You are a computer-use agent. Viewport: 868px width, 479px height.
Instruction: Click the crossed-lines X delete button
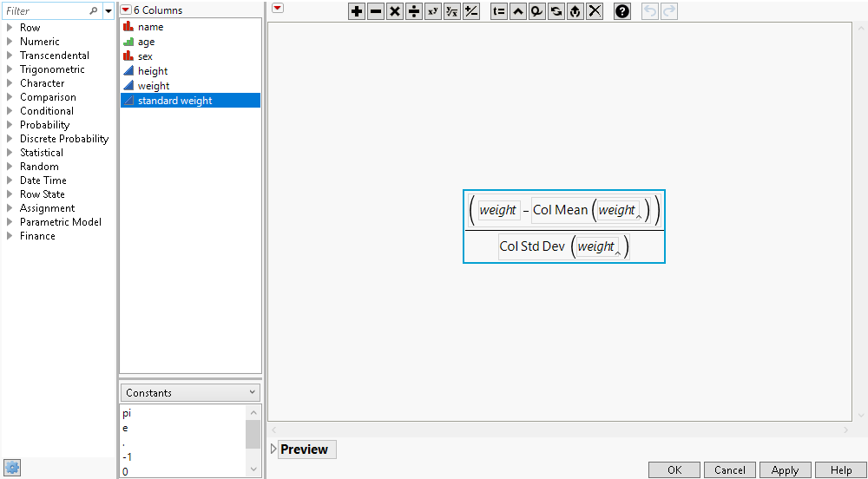[595, 11]
